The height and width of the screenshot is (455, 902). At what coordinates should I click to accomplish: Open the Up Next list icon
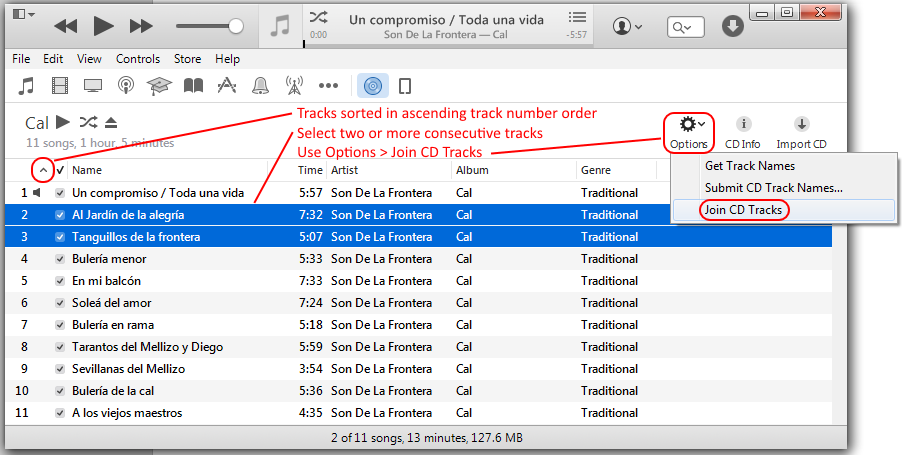[x=577, y=17]
